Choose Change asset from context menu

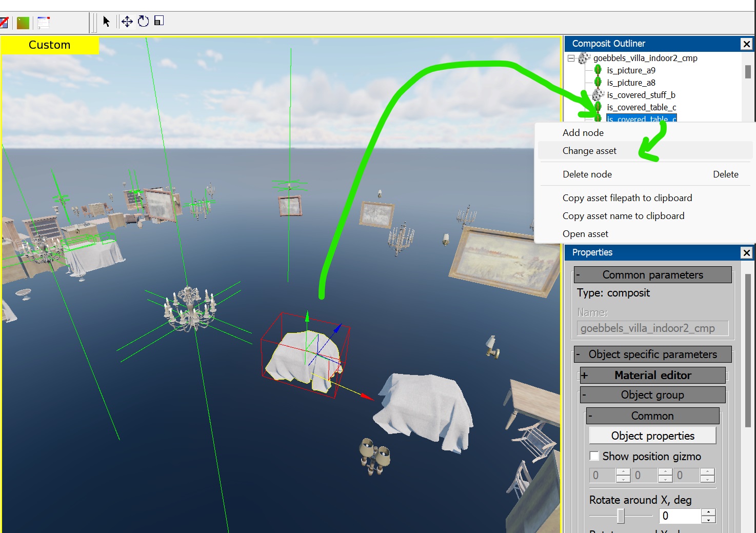[589, 151]
